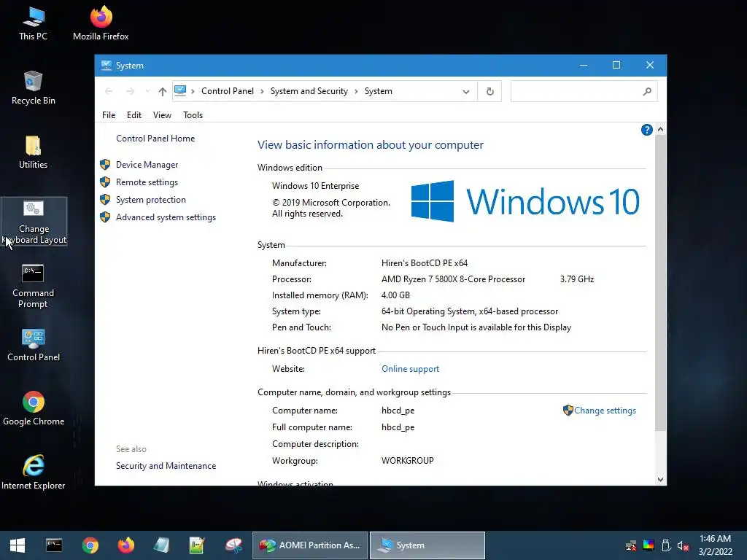Click the Forward navigation arrow
Screen dimensions: 747x560
tap(130, 91)
